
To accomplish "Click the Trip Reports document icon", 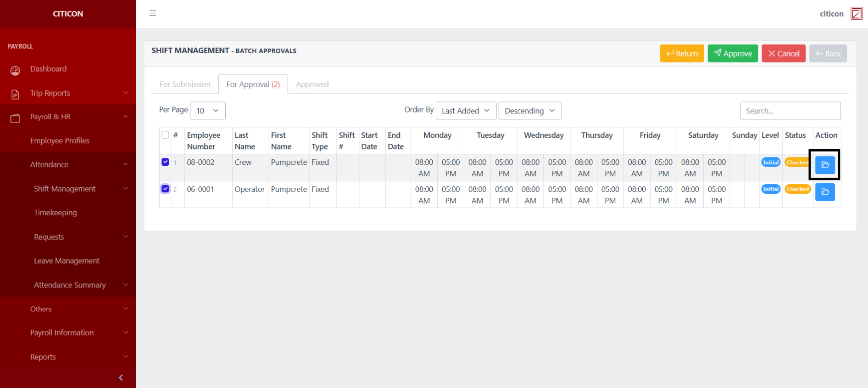I will point(15,94).
